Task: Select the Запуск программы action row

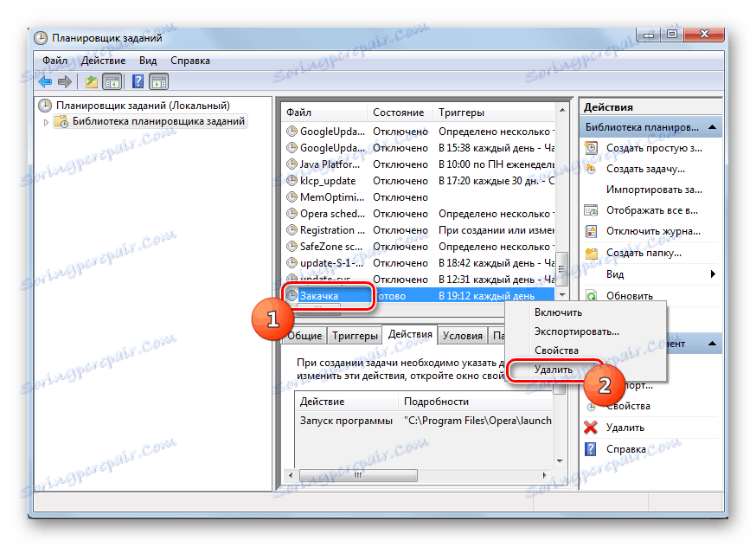Action: [x=423, y=421]
